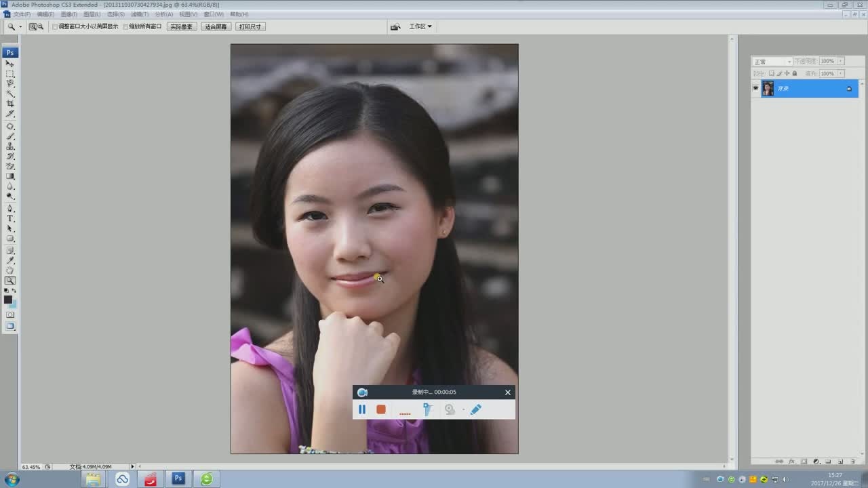Screen dimensions: 868x488
Task: Select the Hand tool
Action: tap(10, 270)
